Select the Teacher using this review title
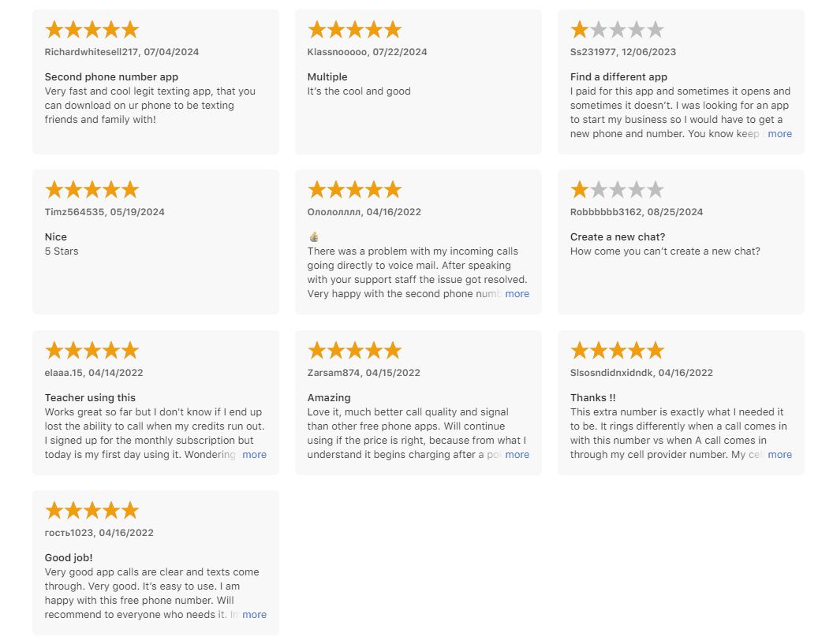This screenshot has width=833, height=644. pos(90,397)
